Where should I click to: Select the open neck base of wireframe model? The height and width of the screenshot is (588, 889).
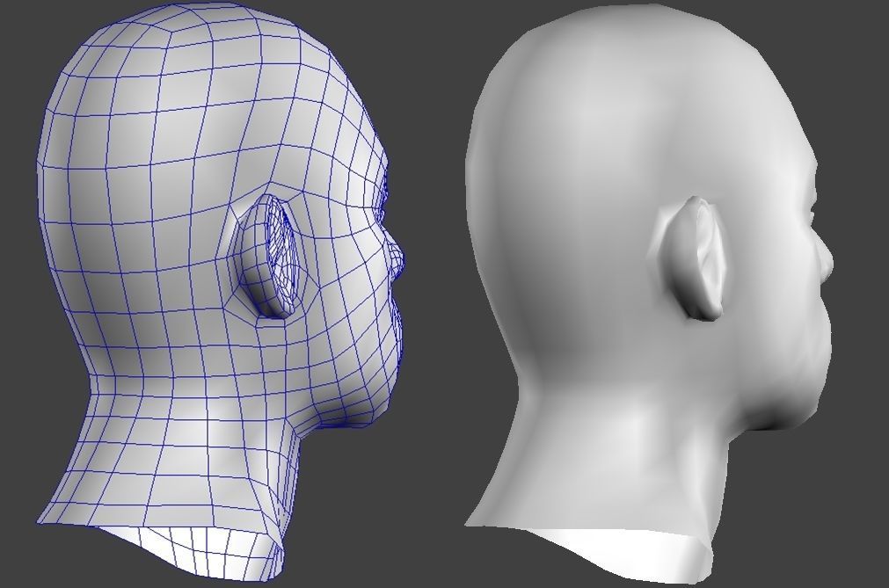[x=193, y=552]
